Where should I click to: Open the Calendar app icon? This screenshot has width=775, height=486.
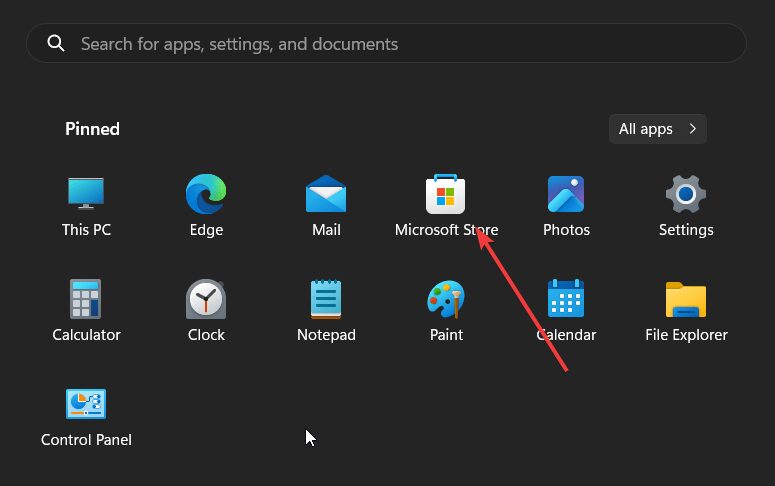coord(566,299)
